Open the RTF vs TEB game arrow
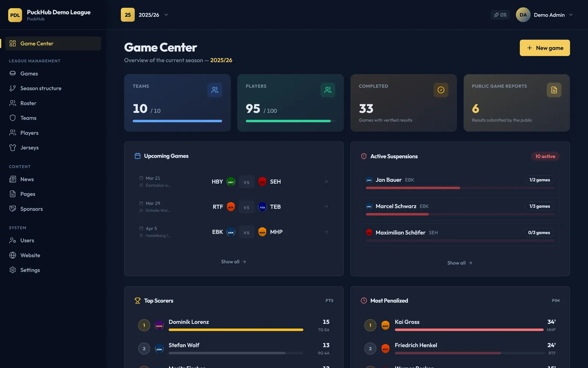 (x=326, y=206)
